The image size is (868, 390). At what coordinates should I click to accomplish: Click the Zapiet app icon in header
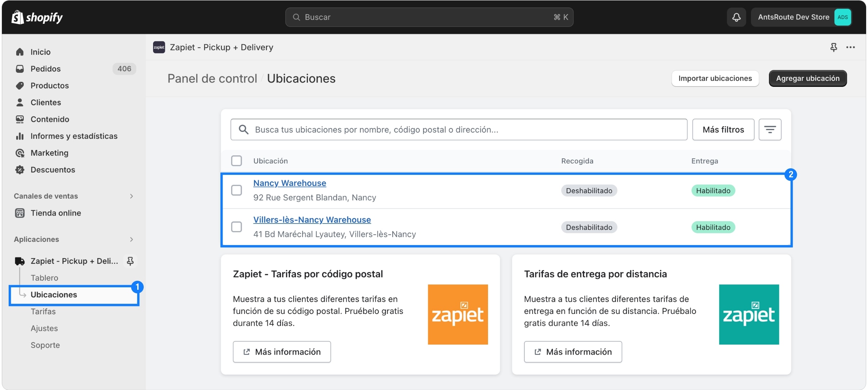coord(159,47)
